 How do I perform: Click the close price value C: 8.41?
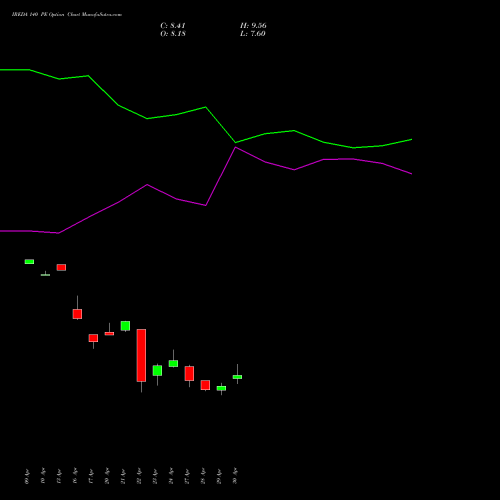tap(173, 26)
